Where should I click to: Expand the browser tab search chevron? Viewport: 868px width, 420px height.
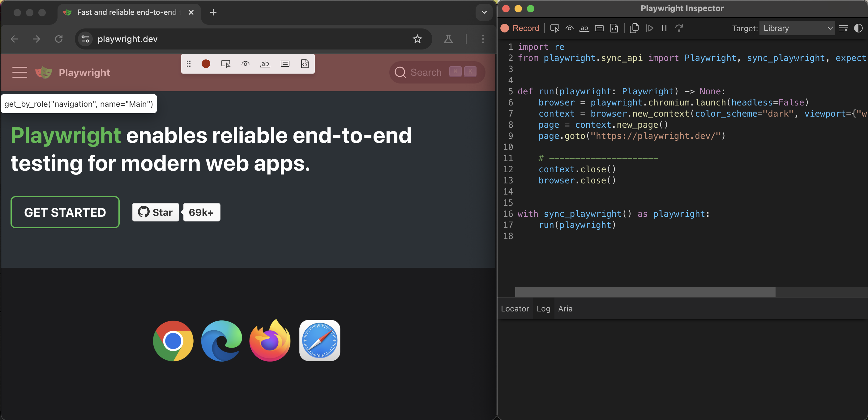[484, 12]
